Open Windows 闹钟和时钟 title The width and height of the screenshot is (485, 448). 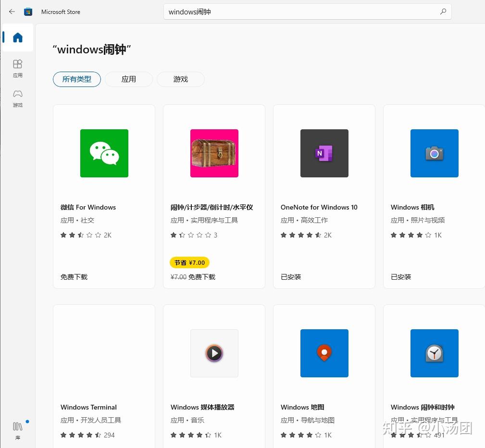(x=423, y=407)
